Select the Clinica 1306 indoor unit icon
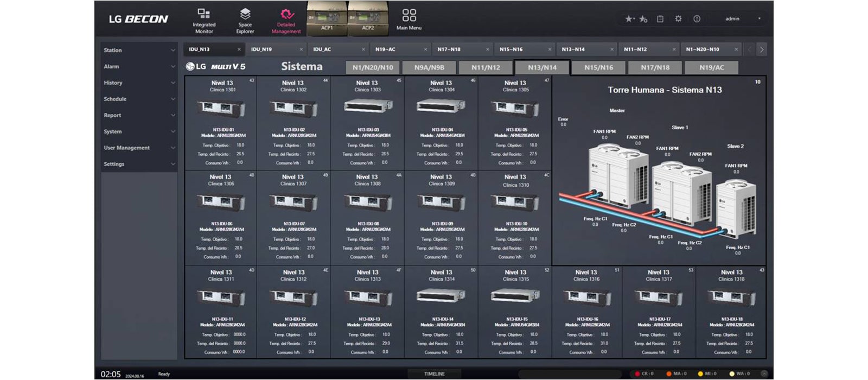Viewport: 868px width, 380px height. tap(221, 202)
